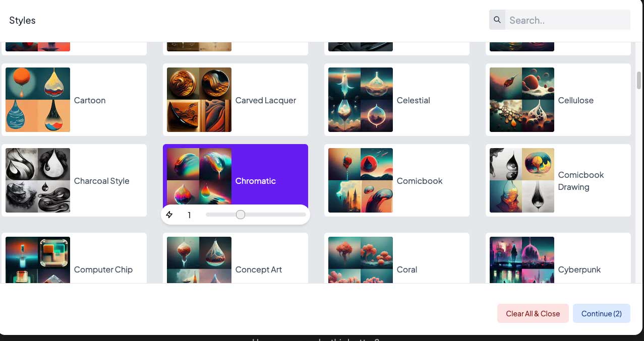Viewport: 644px width, 341px height.
Task: Click the search magnifier icon
Action: coord(497,20)
